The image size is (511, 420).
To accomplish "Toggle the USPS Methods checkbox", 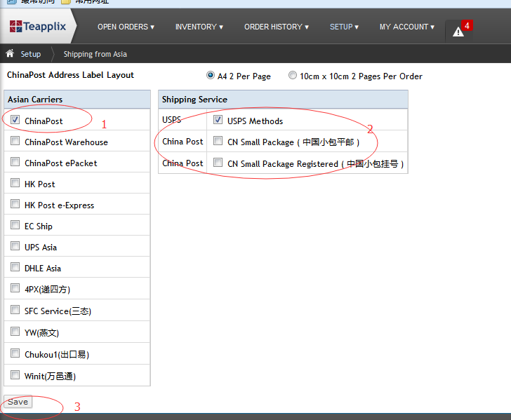I will [218, 119].
